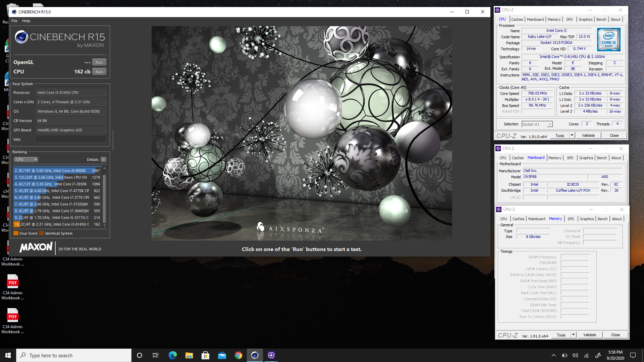Open Microsoft Store from taskbar
The height and width of the screenshot is (362, 644).
point(205,355)
